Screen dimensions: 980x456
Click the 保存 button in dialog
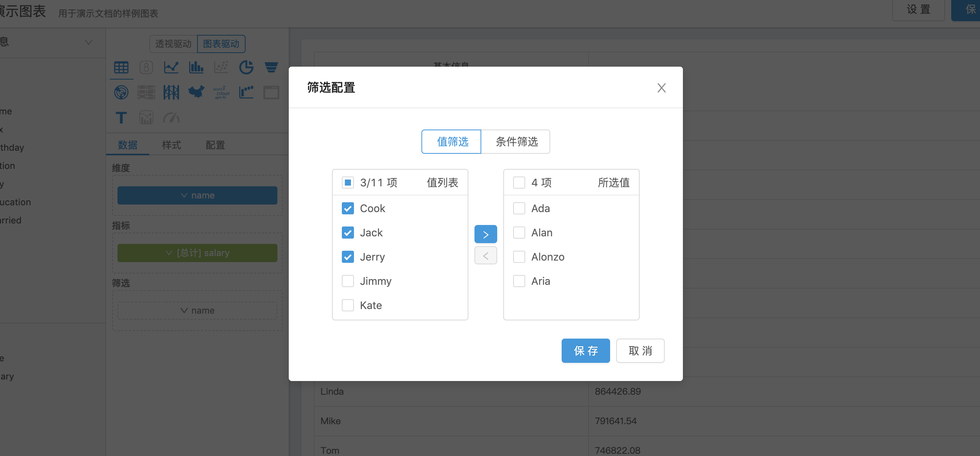point(585,350)
